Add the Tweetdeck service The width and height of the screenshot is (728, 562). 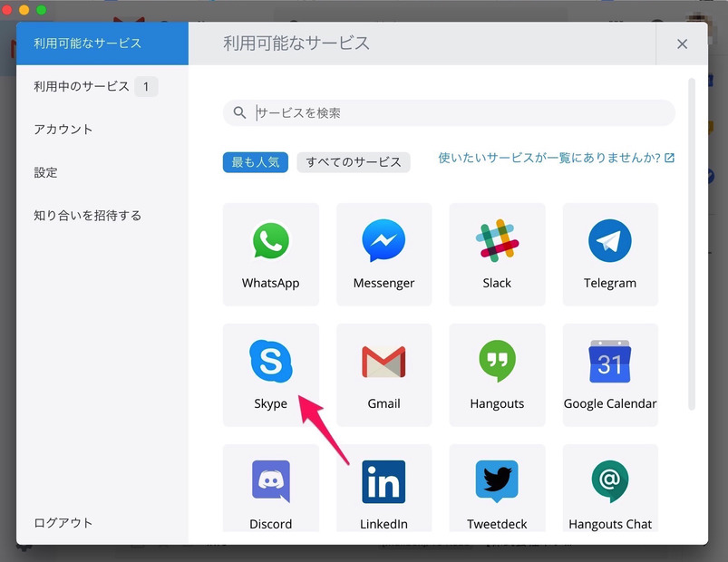tap(497, 489)
